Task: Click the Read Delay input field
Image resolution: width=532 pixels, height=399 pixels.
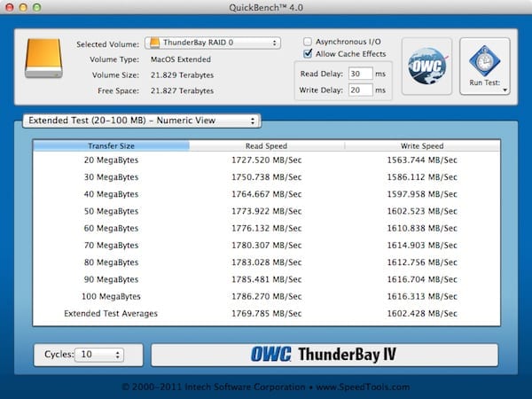Action: pos(360,74)
